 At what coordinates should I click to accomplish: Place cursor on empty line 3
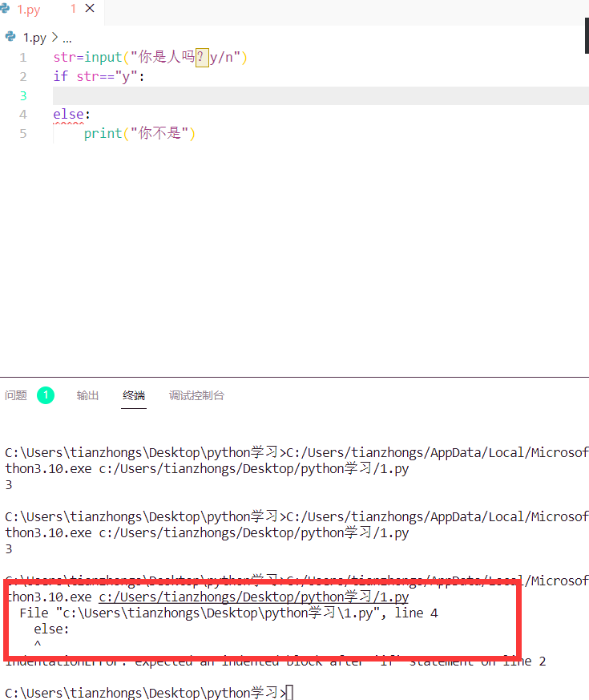pyautogui.click(x=240, y=95)
